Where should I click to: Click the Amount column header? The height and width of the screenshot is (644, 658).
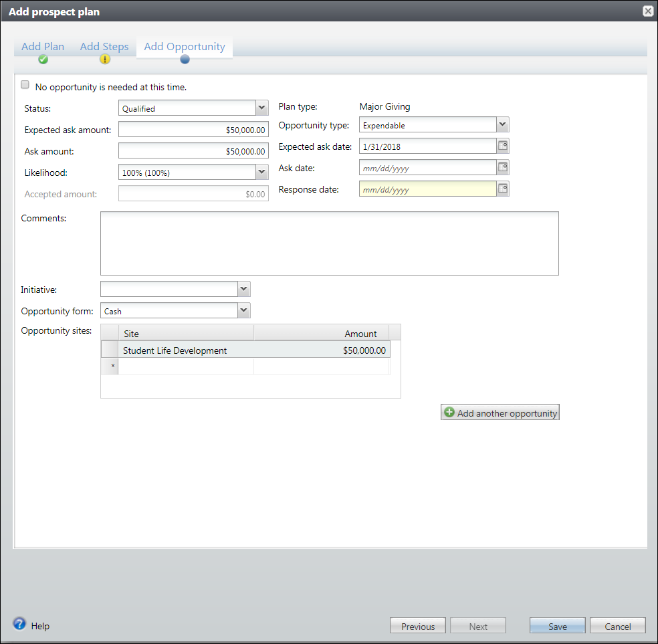click(x=322, y=333)
